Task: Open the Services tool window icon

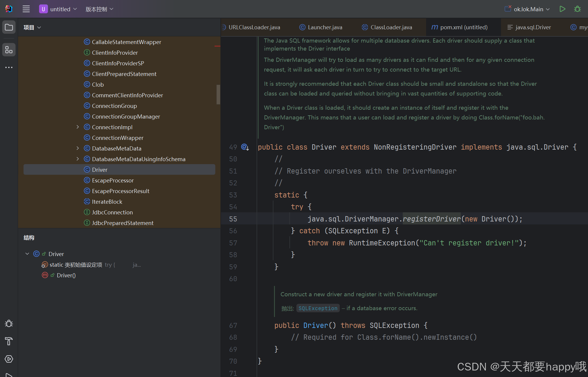Action: pos(9,359)
